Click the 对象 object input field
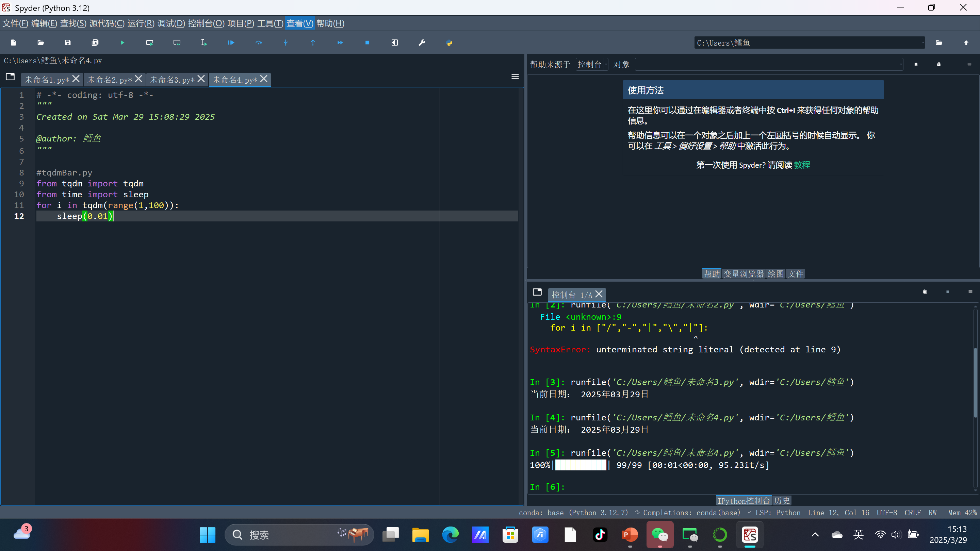This screenshot has width=980, height=551. [x=766, y=64]
